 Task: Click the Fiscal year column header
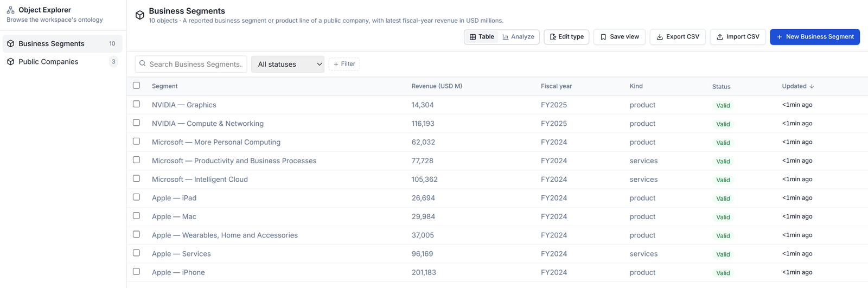pos(556,86)
